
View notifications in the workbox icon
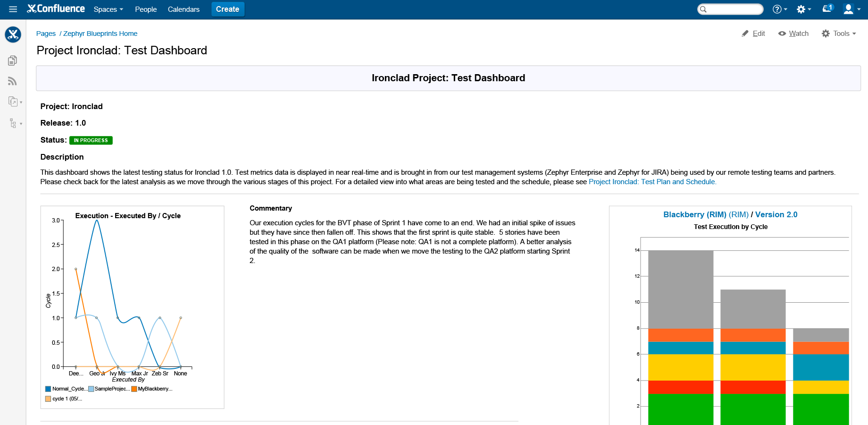[828, 8]
